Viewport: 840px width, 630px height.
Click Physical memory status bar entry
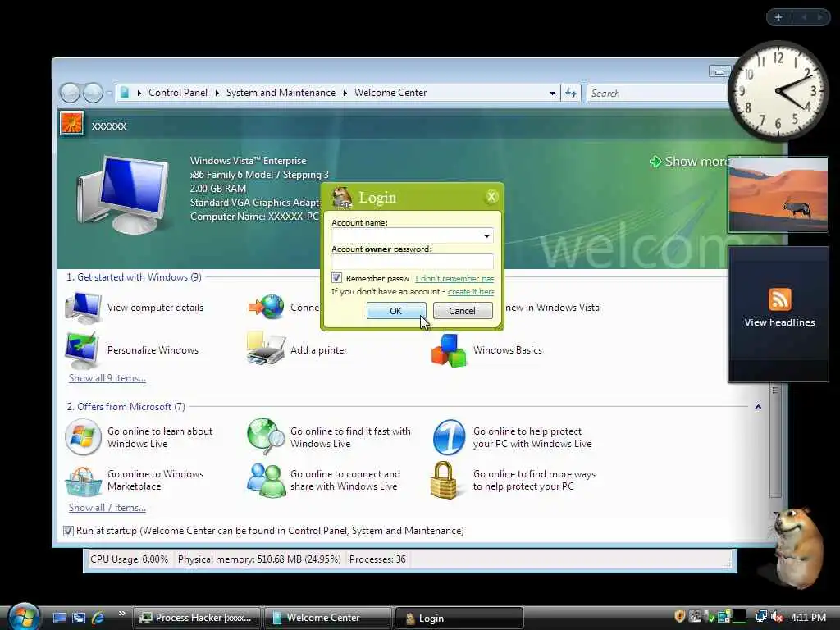tap(259, 559)
